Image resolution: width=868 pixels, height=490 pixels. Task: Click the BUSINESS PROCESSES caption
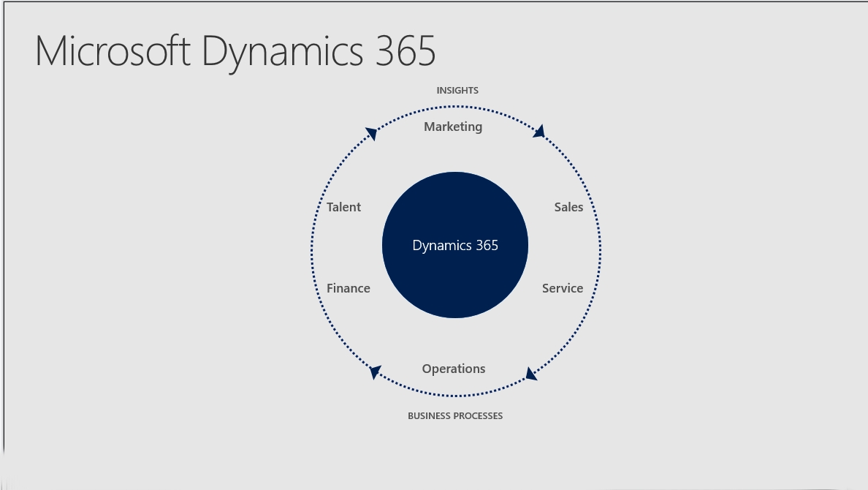(454, 416)
